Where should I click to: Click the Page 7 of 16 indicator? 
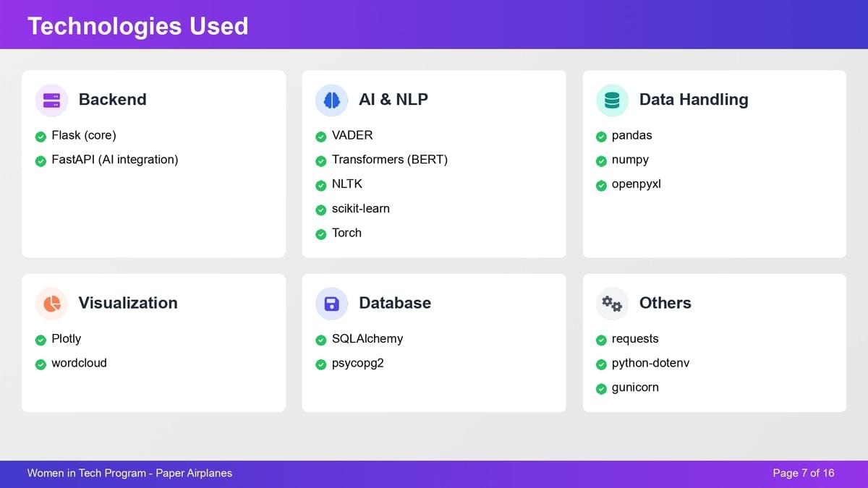tap(803, 473)
